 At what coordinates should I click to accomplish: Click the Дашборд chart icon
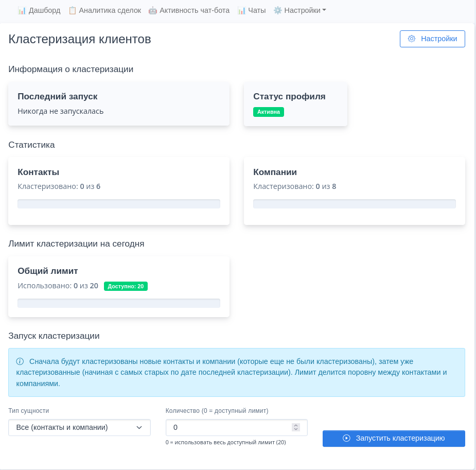(22, 10)
